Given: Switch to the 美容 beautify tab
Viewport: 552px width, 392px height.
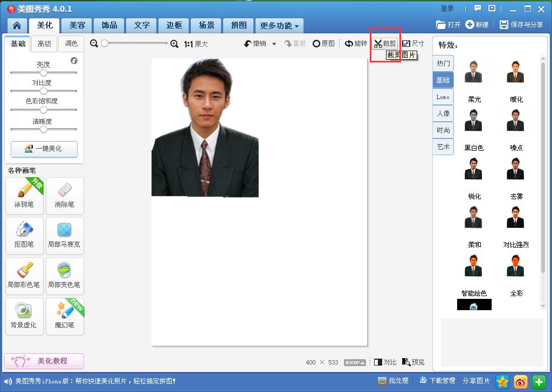Looking at the screenshot, I should coord(76,25).
